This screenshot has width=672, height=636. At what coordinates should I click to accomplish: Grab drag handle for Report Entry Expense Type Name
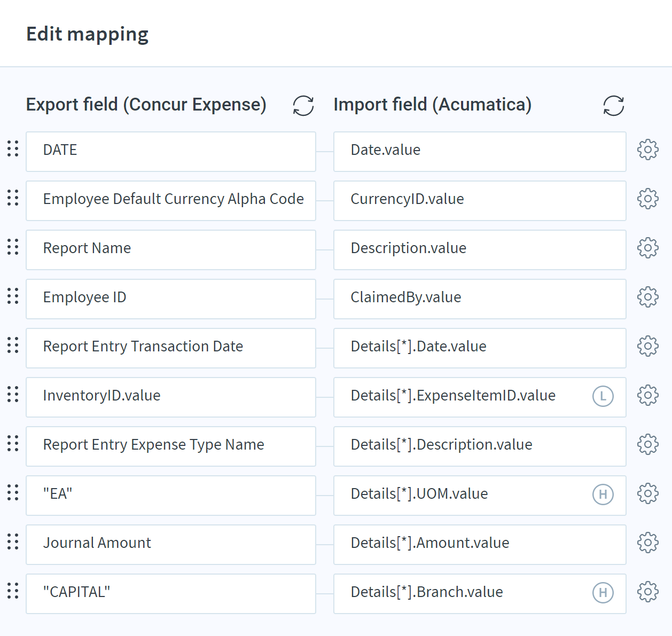pyautogui.click(x=13, y=444)
